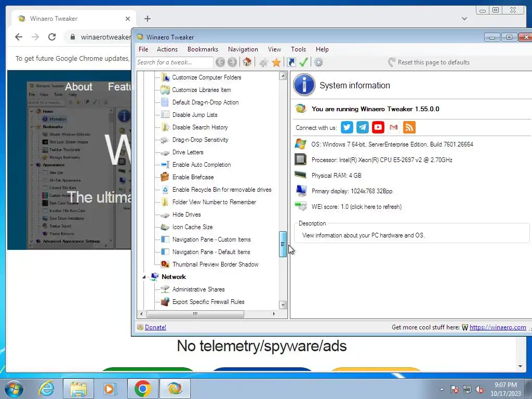Click the Chrome tab search chevron
Screen dimensions: 532x399
[464, 19]
